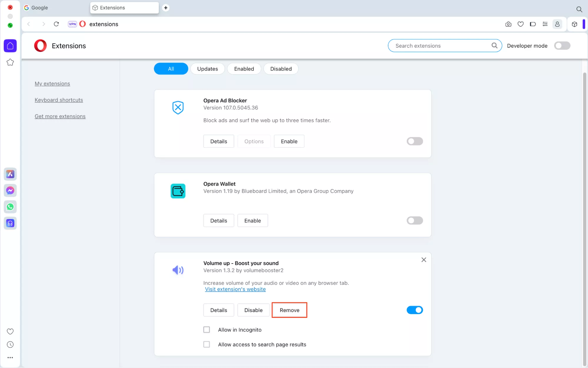Open Keyboard shortcuts link
This screenshot has width=588, height=368.
coord(59,100)
